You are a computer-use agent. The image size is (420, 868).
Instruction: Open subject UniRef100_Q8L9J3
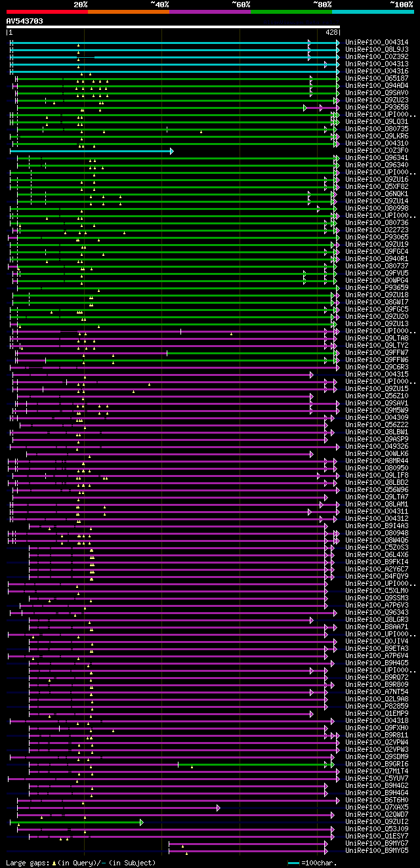pyautogui.click(x=377, y=50)
